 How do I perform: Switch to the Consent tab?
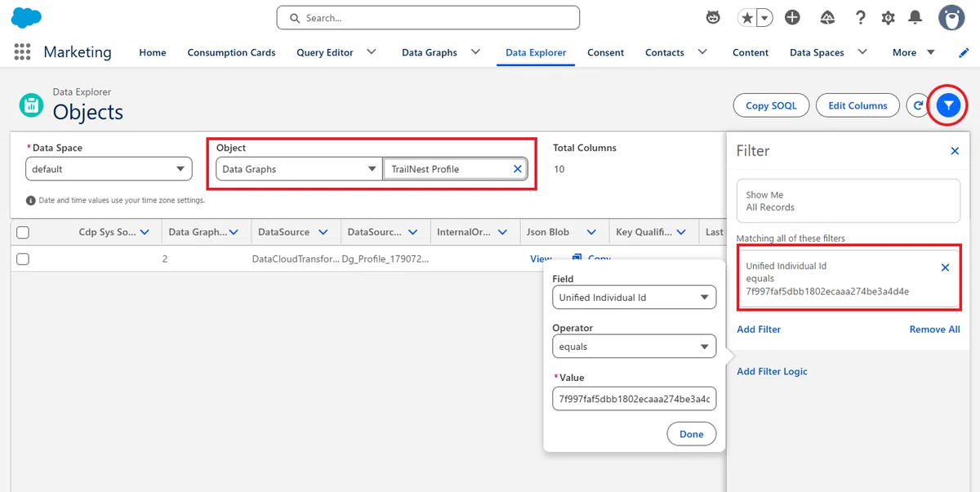605,52
